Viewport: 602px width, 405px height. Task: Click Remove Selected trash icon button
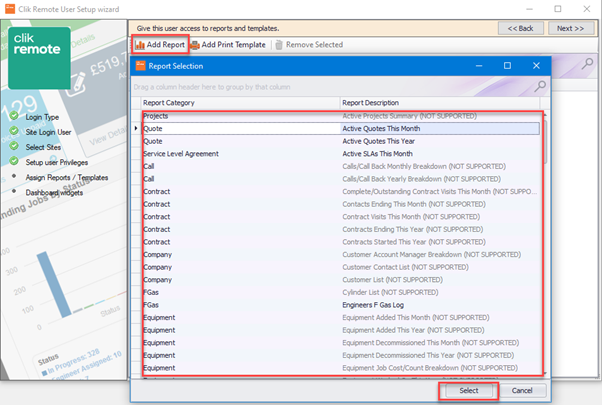pyautogui.click(x=309, y=45)
